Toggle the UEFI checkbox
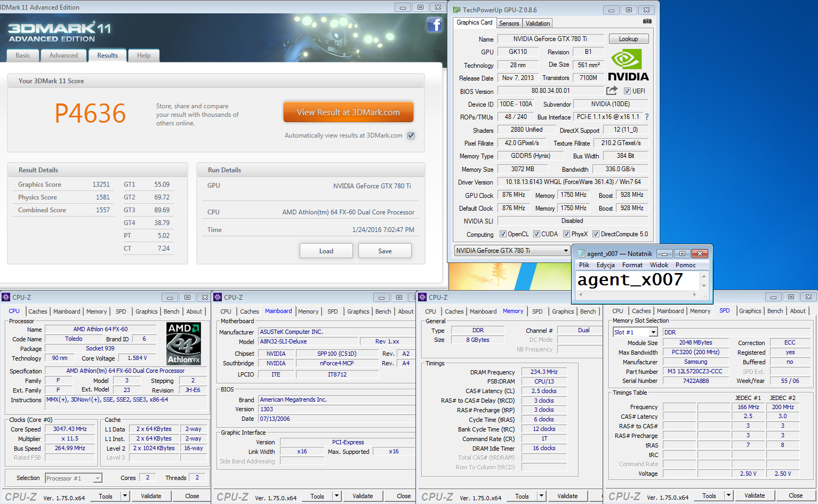This screenshot has height=504, width=818. (627, 91)
